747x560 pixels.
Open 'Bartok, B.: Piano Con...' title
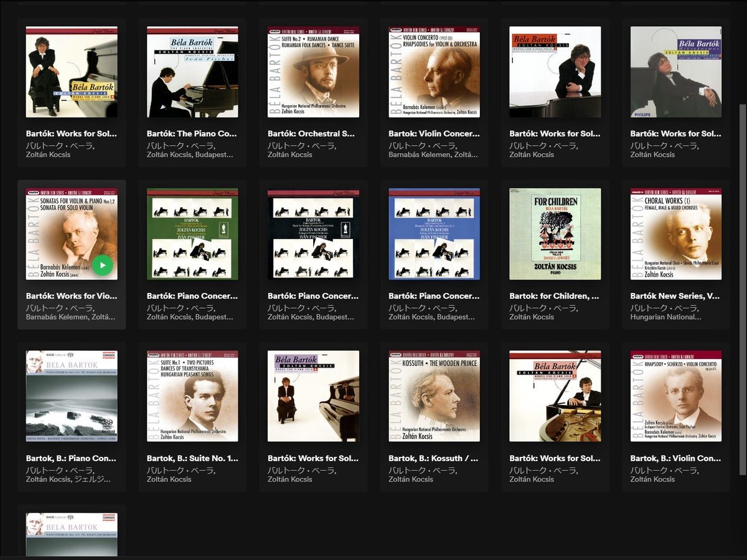[x=72, y=458]
